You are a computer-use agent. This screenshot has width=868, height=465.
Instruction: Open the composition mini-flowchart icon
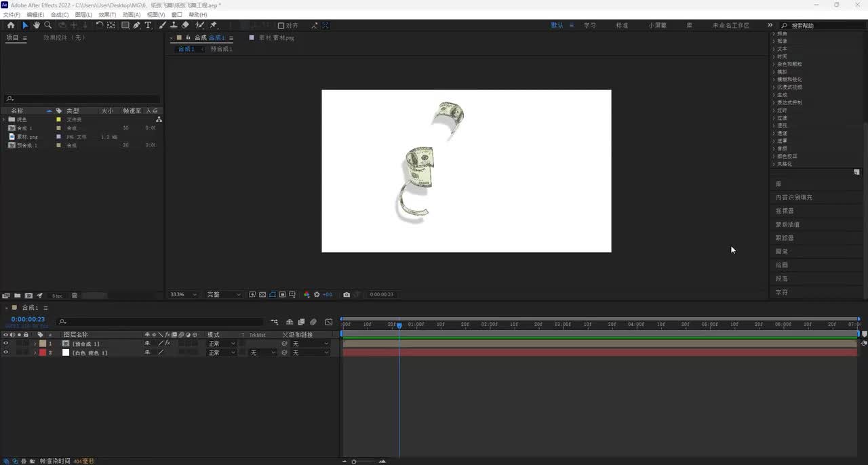275,322
